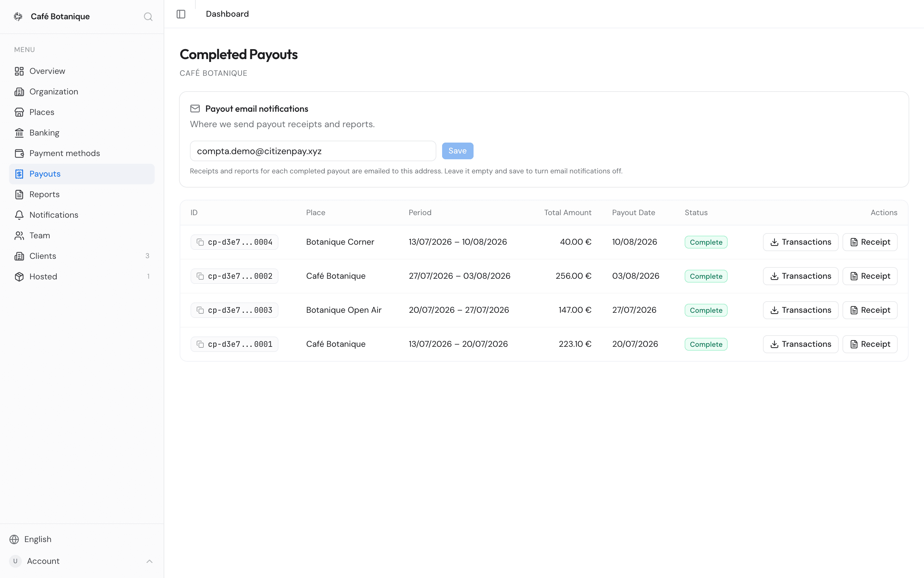
Task: Download Transactions for Botanique Corner payout
Action: click(800, 242)
